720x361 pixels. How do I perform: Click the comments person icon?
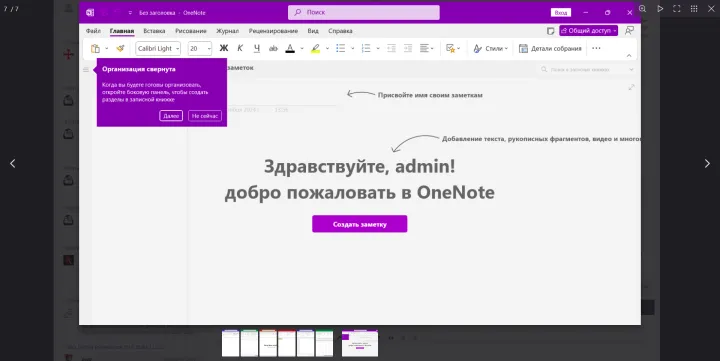630,30
